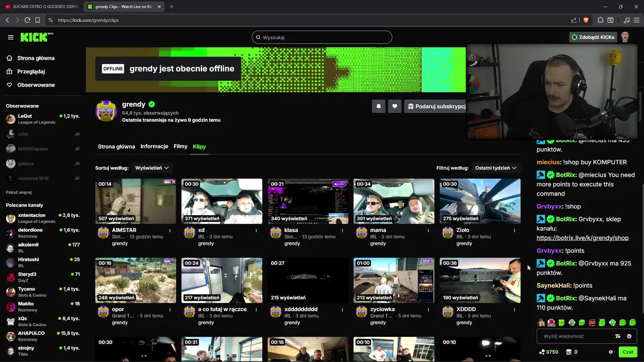
Task: Click the Wyszukaj search field
Action: [x=322, y=37]
